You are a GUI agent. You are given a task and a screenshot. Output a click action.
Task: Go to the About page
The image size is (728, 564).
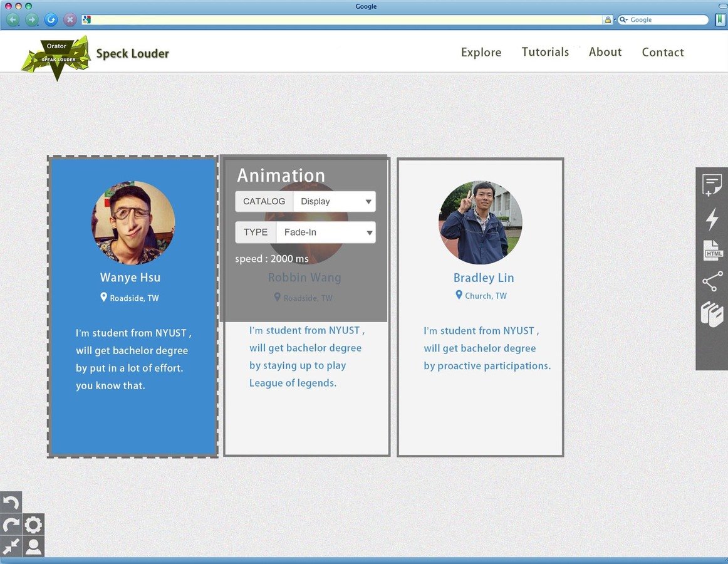tap(605, 51)
